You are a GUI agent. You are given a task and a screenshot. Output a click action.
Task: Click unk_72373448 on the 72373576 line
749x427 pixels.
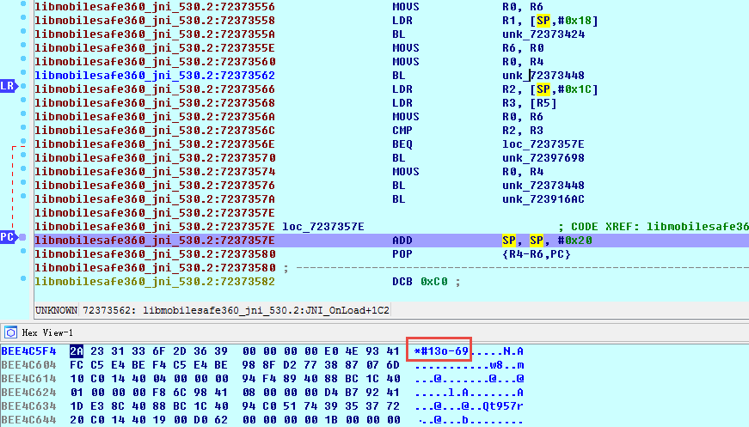tap(543, 185)
